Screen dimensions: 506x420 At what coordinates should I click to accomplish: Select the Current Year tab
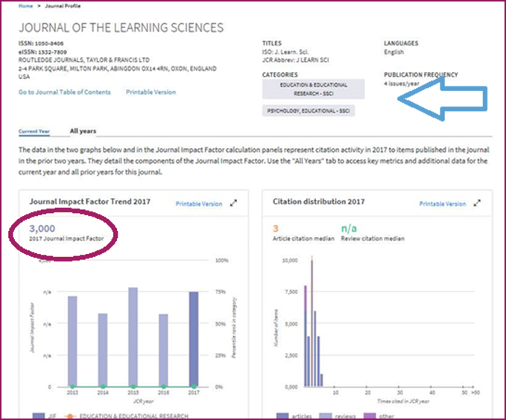[x=34, y=131]
